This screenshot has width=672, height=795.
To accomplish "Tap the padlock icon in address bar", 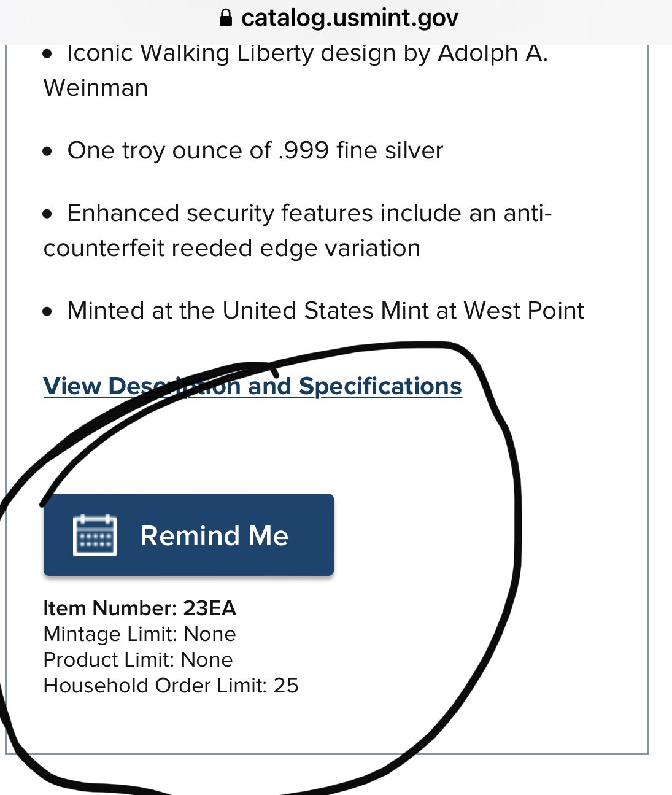I will click(x=226, y=18).
